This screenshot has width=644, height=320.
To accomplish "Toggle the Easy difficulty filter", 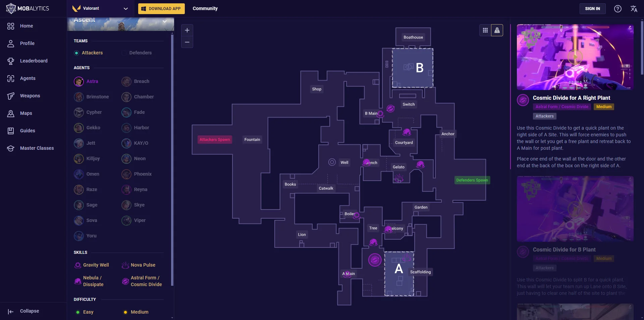I will (x=85, y=312).
